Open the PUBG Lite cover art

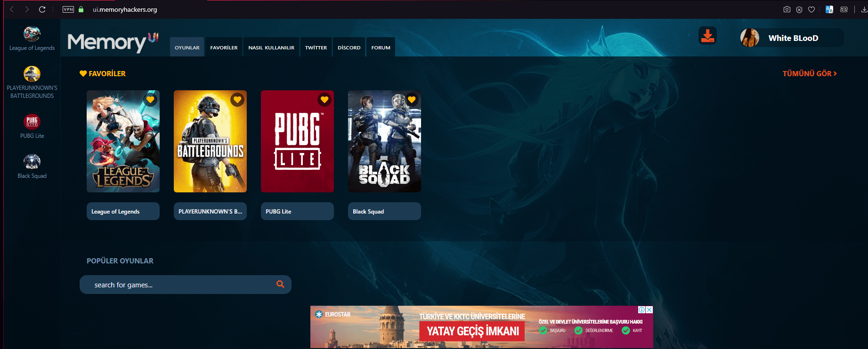pyautogui.click(x=297, y=141)
